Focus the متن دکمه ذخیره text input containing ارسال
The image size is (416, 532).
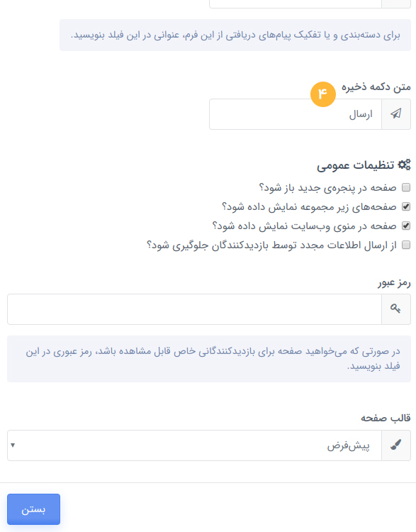[296, 114]
